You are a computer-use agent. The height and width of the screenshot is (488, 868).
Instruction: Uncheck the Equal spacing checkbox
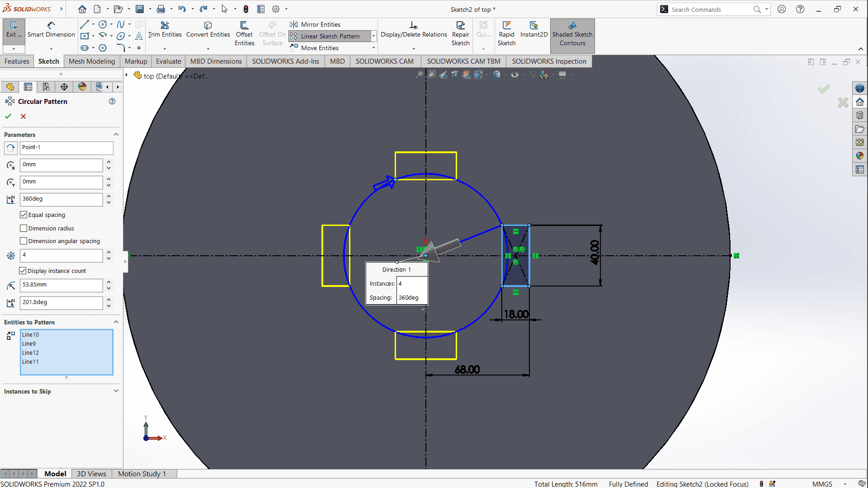(24, 215)
